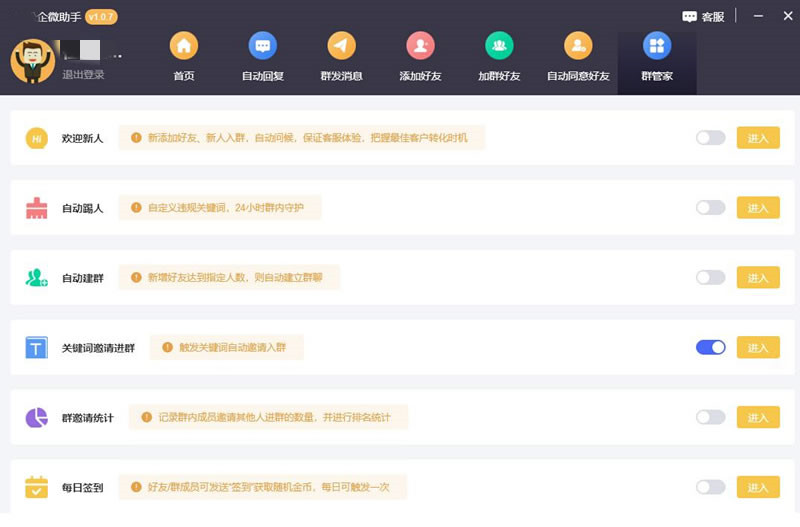This screenshot has height=527, width=800.
Task: Click the 关键词邀请进群 label text
Action: point(98,348)
